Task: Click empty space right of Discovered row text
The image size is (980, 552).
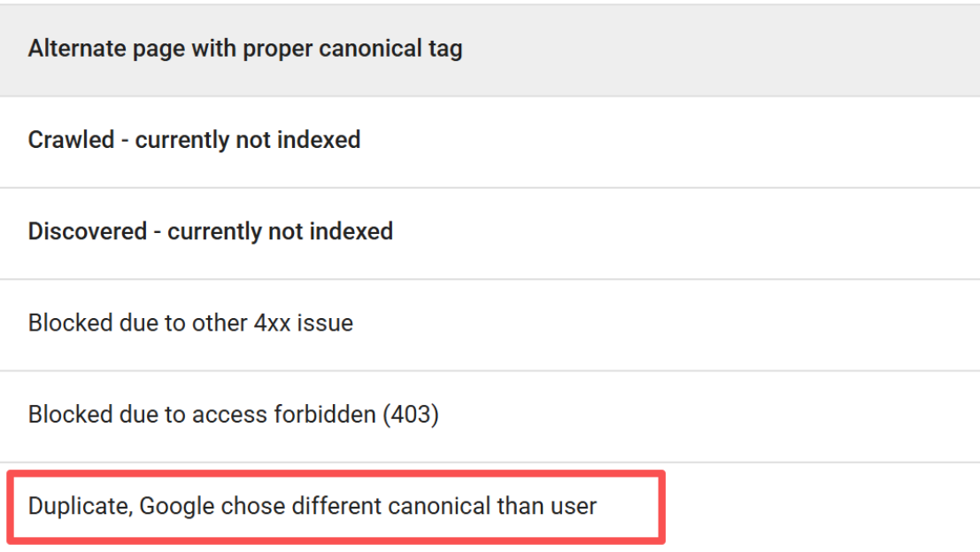Action: pos(688,233)
